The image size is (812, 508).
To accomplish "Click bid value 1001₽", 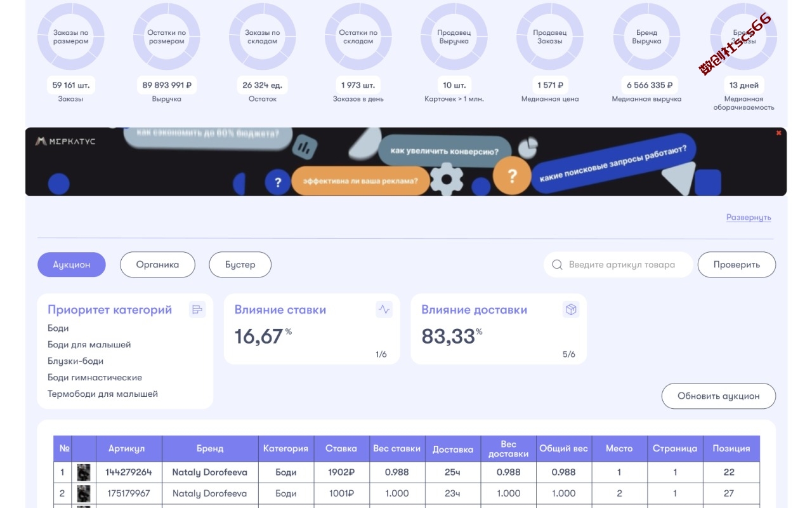I will [x=341, y=493].
